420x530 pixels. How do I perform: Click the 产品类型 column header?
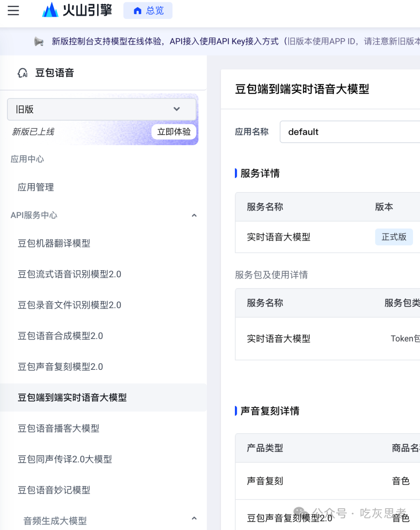tap(265, 448)
